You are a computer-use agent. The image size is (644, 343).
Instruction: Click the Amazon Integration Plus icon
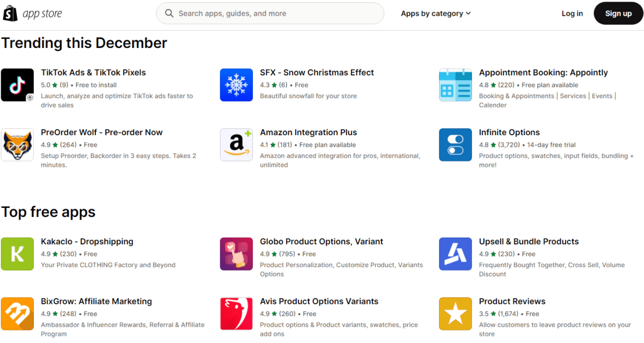tap(236, 145)
